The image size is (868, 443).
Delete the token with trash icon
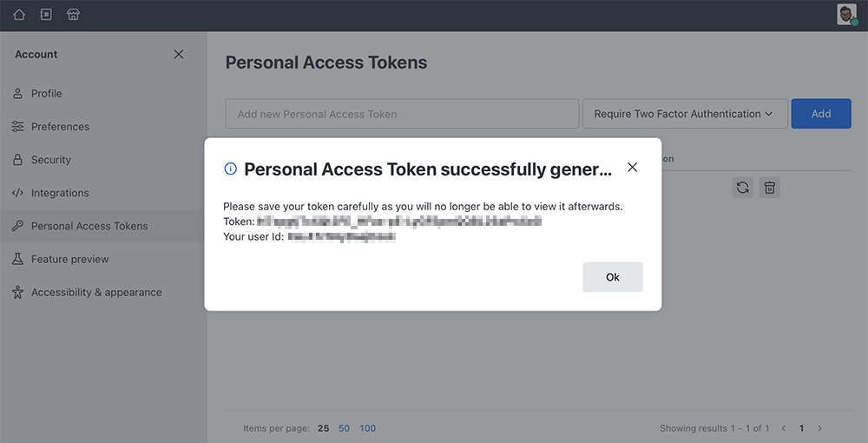769,188
